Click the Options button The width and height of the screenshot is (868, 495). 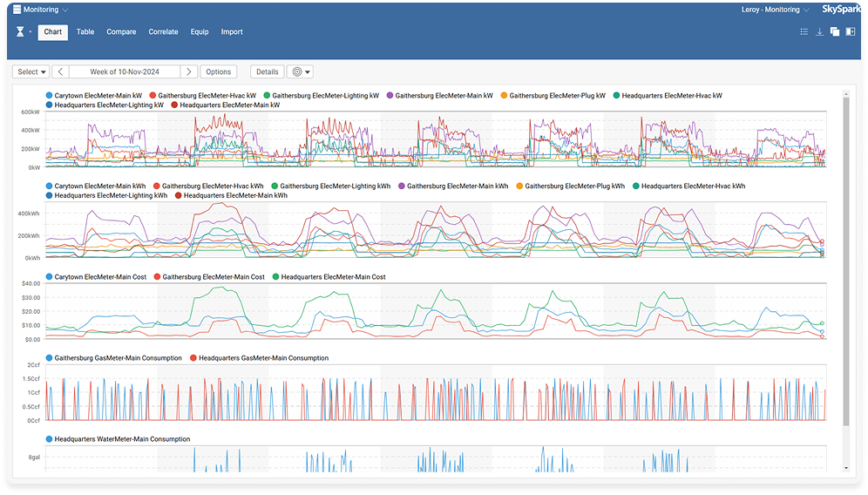[x=218, y=71]
